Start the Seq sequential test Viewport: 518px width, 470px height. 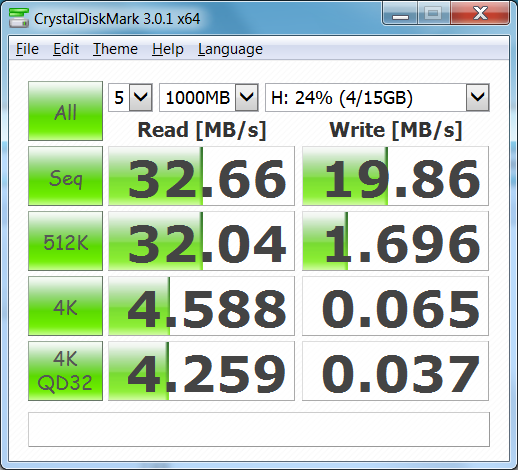coord(65,176)
